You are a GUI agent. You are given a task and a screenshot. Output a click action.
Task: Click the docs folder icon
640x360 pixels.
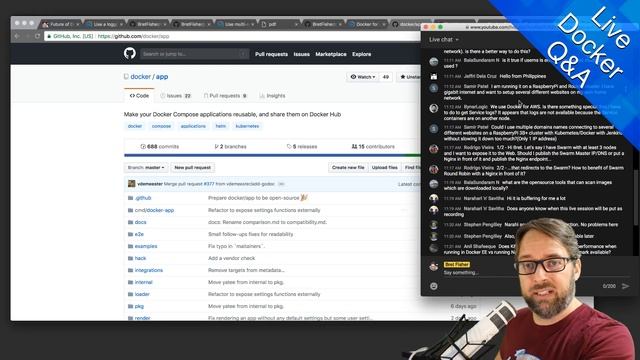coord(130,222)
